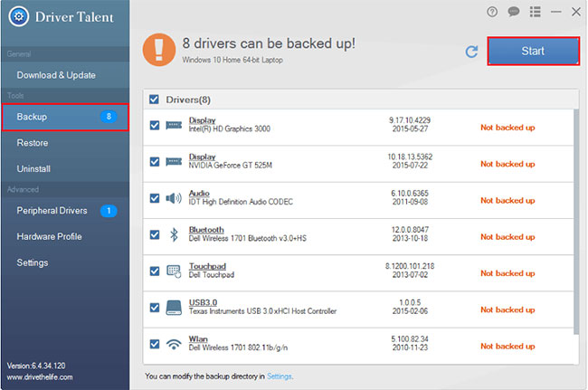The width and height of the screenshot is (588, 390).
Task: Close the Driver Talent window
Action: click(576, 12)
